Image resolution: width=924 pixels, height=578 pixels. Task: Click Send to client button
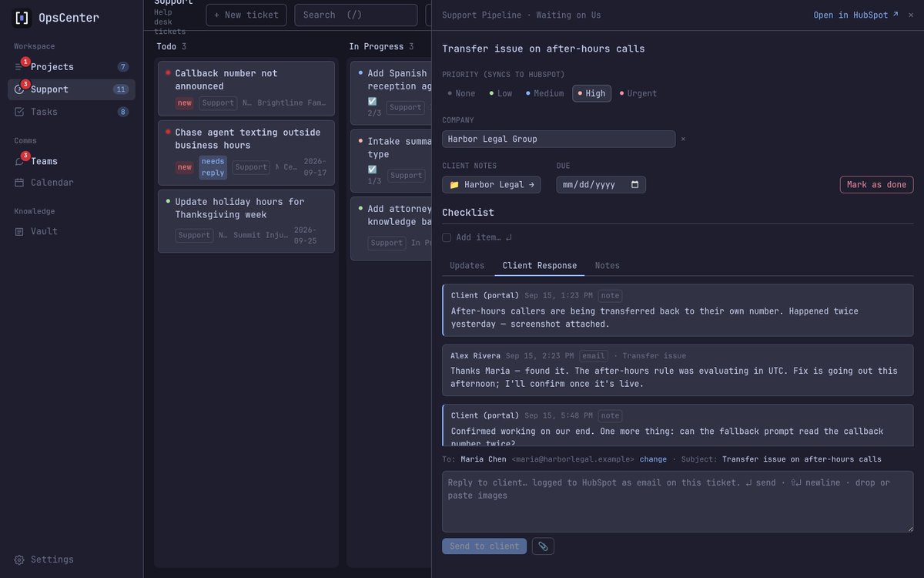pyautogui.click(x=484, y=546)
